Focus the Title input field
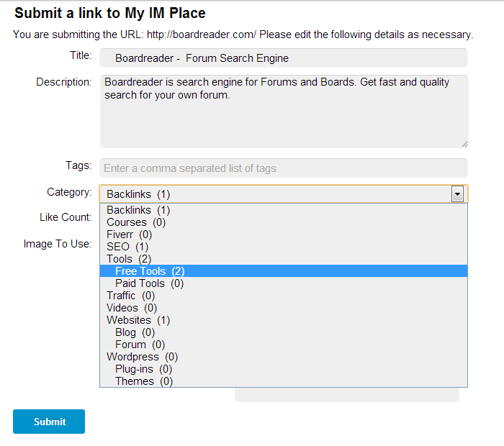The image size is (504, 446). click(284, 58)
